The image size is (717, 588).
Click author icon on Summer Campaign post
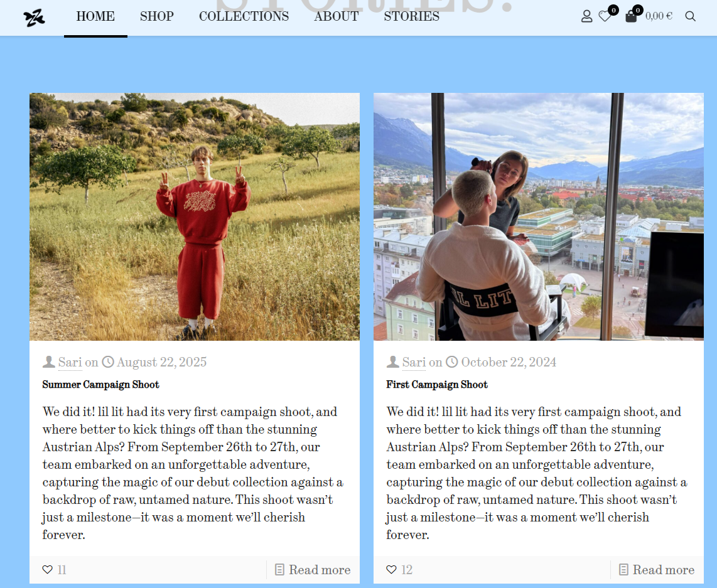pos(49,362)
